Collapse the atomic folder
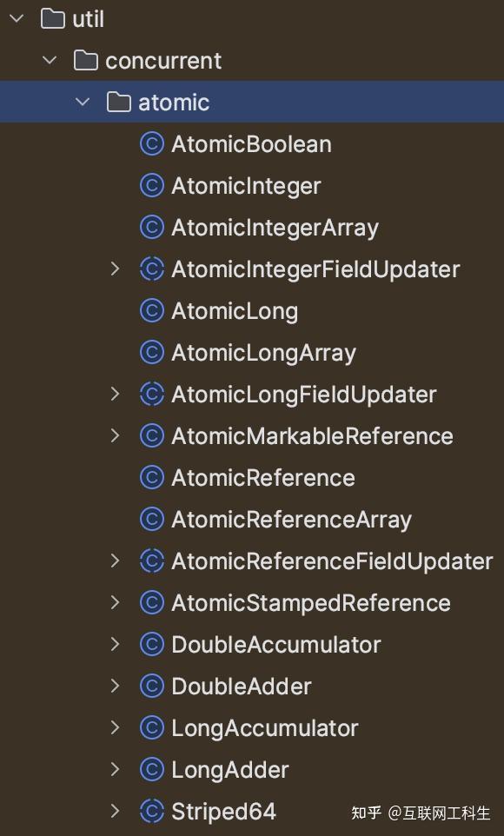 (x=83, y=102)
